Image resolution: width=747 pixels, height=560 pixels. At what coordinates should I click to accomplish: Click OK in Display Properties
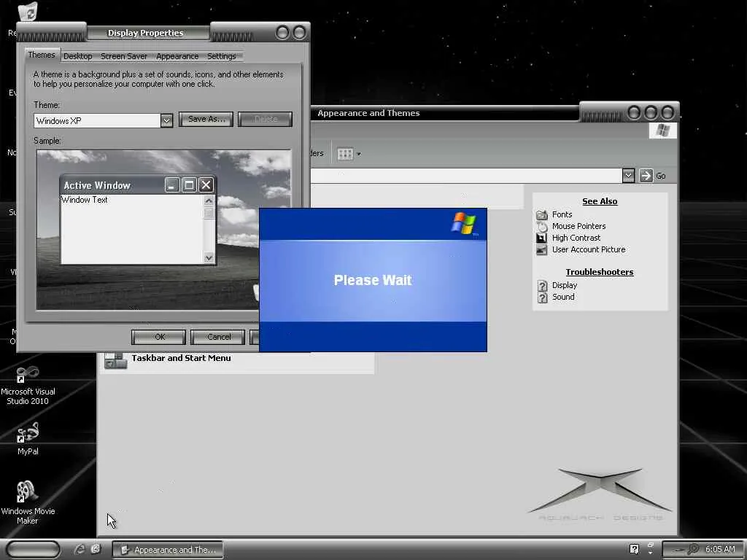coord(158,337)
